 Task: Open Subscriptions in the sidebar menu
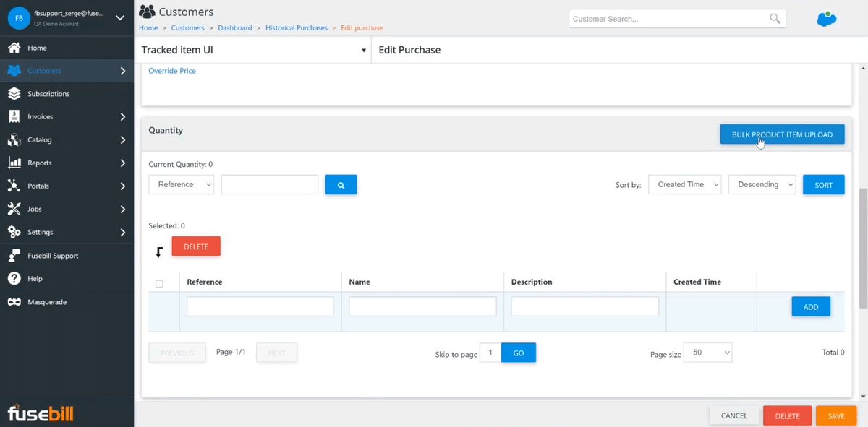coord(67,94)
